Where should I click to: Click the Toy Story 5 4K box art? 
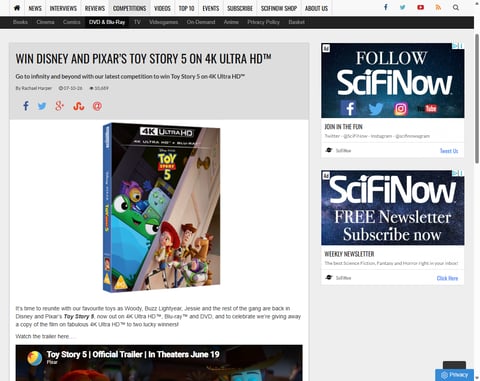pos(161,207)
